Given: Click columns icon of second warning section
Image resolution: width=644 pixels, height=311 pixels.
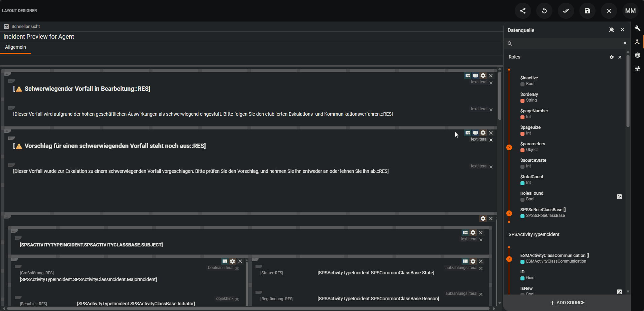Looking at the screenshot, I should click(x=475, y=133).
